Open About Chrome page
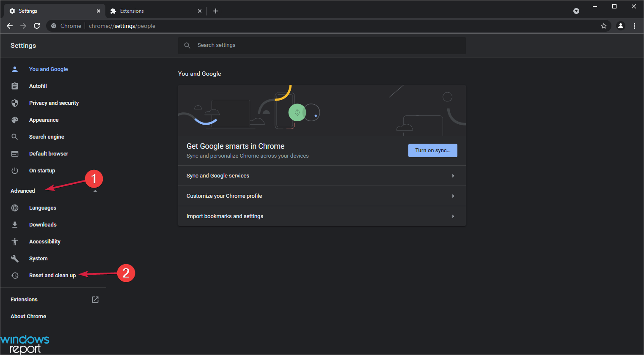Screen dimensions: 644x355 tap(28, 316)
